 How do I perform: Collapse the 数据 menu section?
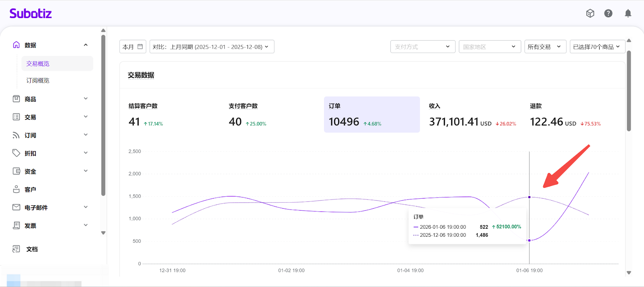[x=86, y=45]
